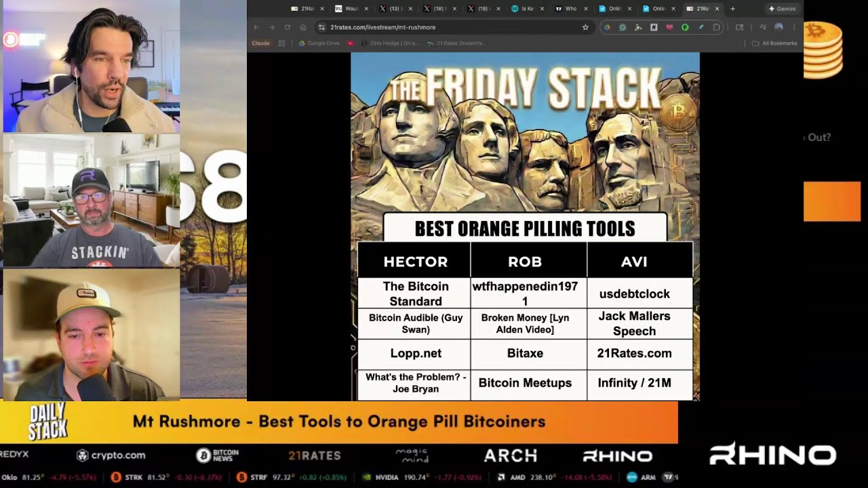Click the green lightning bolt extension icon
The image size is (868, 488).
[x=685, y=27]
